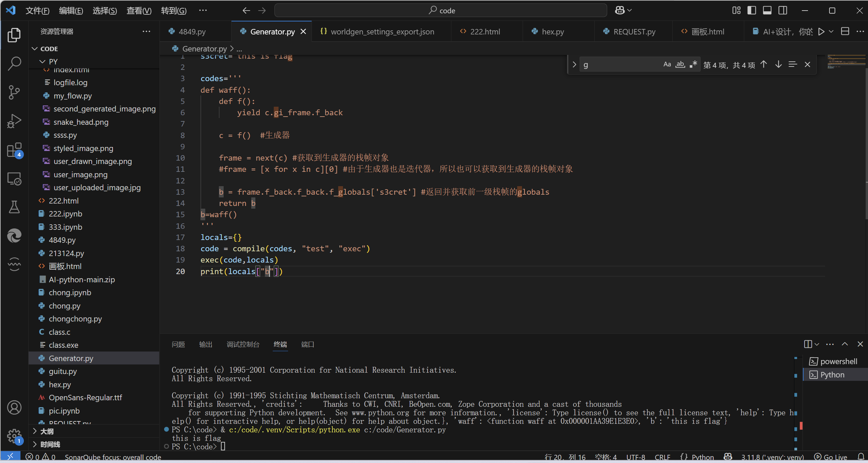Click Go Live in status bar

click(x=830, y=457)
